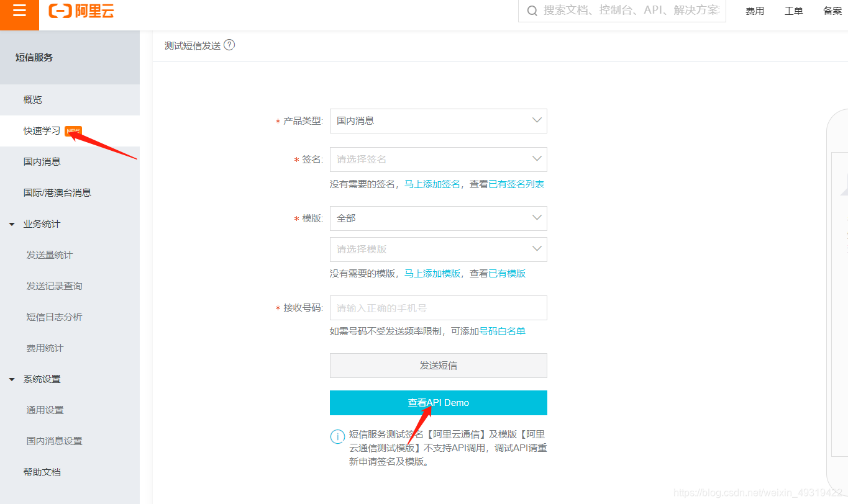Open the 签名 selection dropdown
The image size is (848, 504).
coord(438,160)
